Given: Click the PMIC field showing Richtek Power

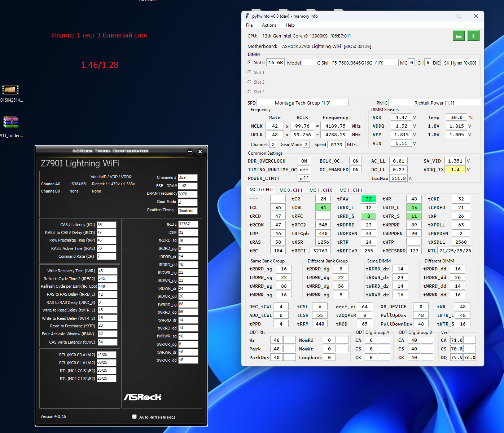Looking at the screenshot, I should pyautogui.click(x=434, y=103).
